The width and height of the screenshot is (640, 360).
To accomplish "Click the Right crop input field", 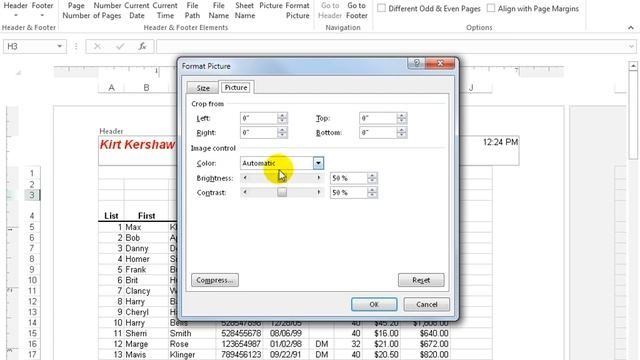I will tap(259, 133).
